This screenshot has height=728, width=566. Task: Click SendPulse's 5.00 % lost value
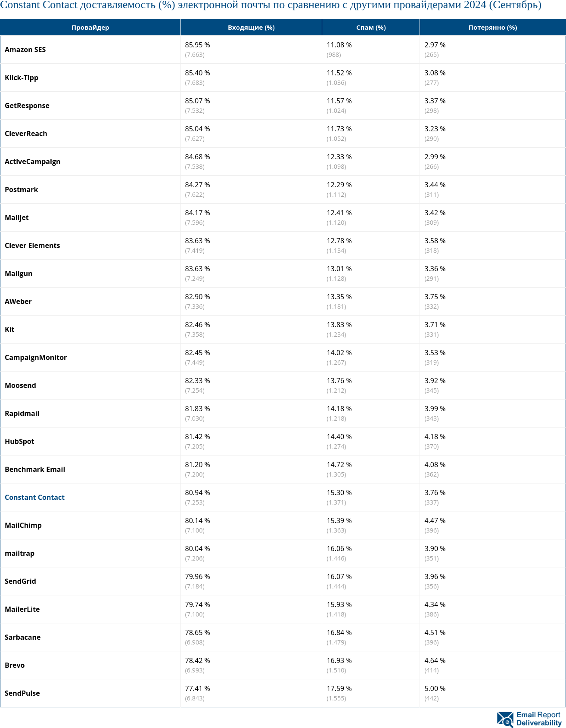tap(435, 688)
